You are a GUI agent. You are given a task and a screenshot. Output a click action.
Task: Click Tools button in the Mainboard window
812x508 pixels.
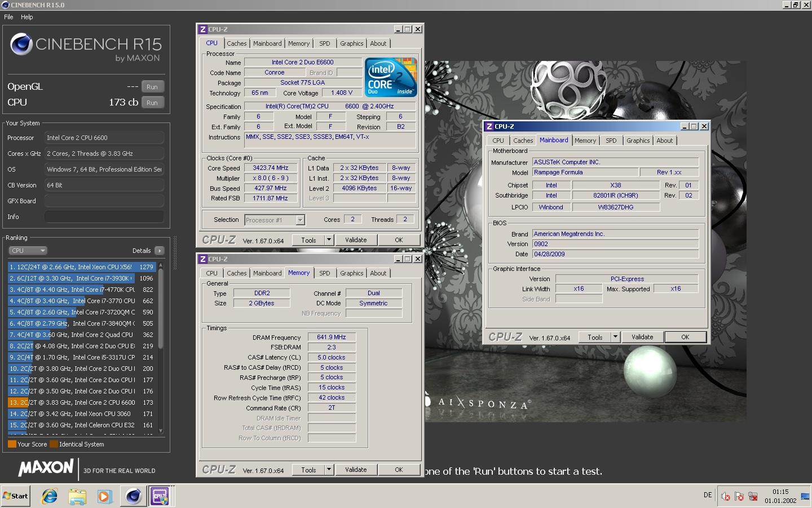[595, 337]
